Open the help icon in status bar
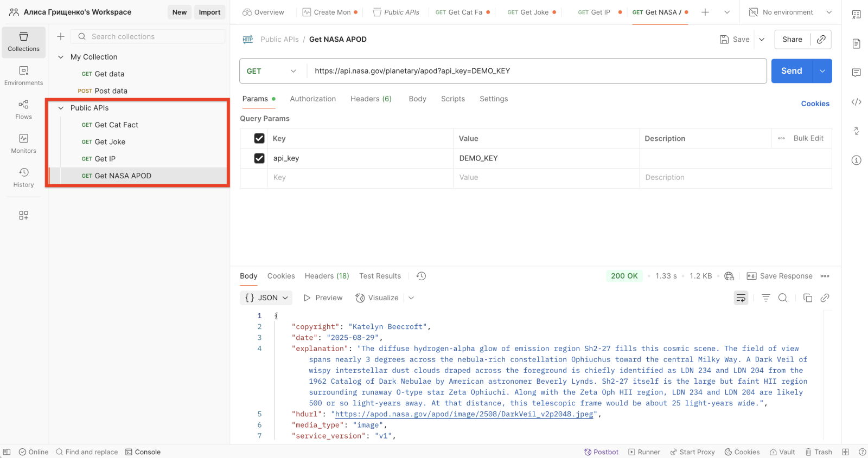 click(x=863, y=452)
